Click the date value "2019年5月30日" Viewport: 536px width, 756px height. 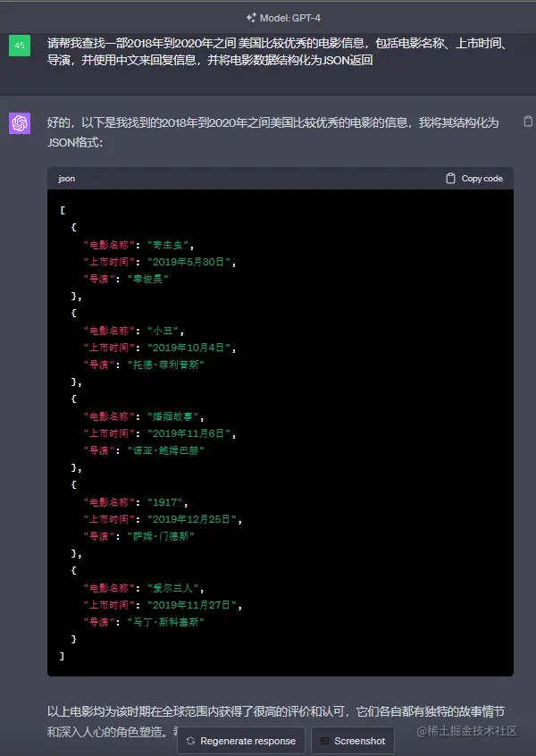click(x=188, y=262)
